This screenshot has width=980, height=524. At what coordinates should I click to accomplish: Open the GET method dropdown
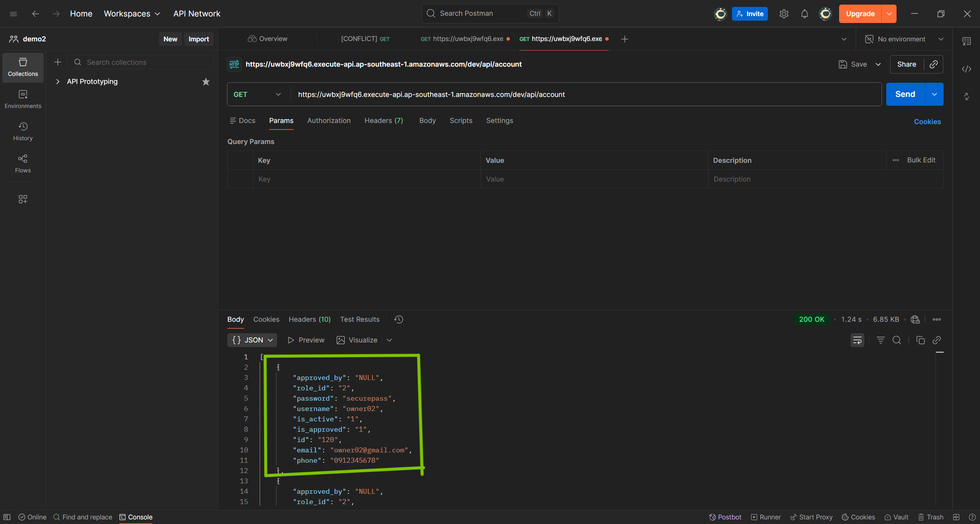(257, 94)
